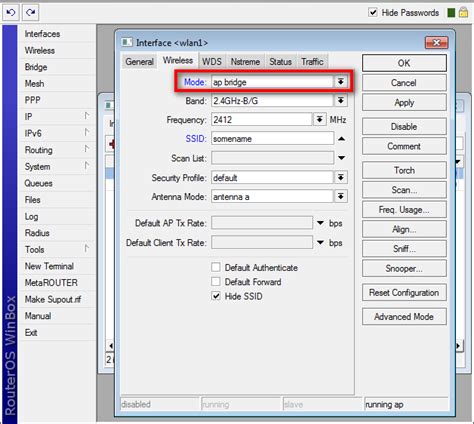This screenshot has width=474, height=424.
Task: Open the Mode dropdown arrow
Action: coord(341,82)
